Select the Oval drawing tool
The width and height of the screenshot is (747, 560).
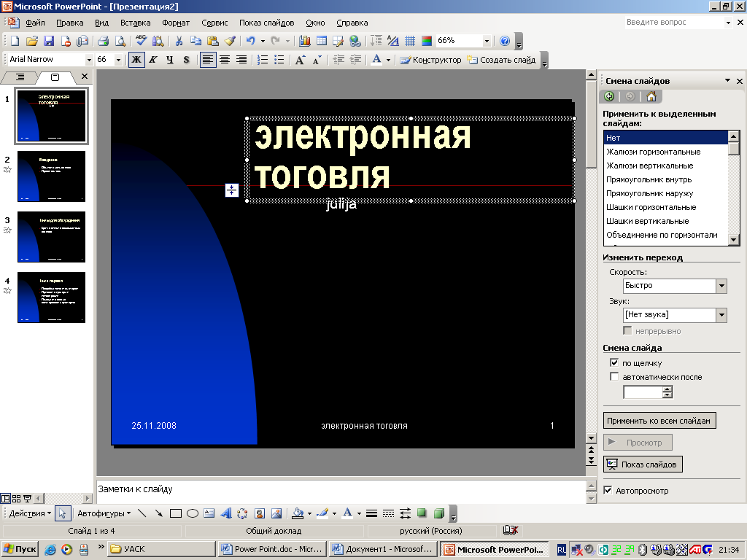(193, 513)
